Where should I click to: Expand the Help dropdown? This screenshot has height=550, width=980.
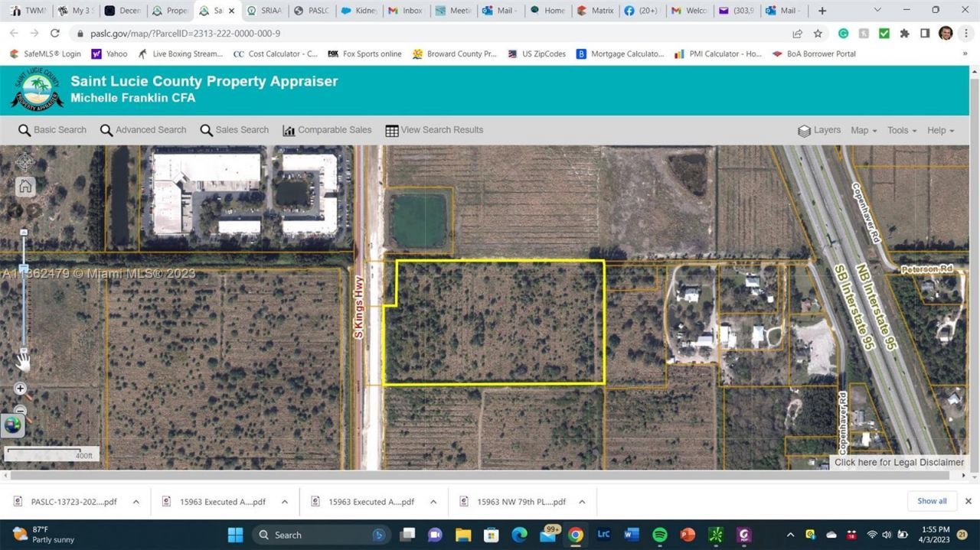click(x=939, y=130)
